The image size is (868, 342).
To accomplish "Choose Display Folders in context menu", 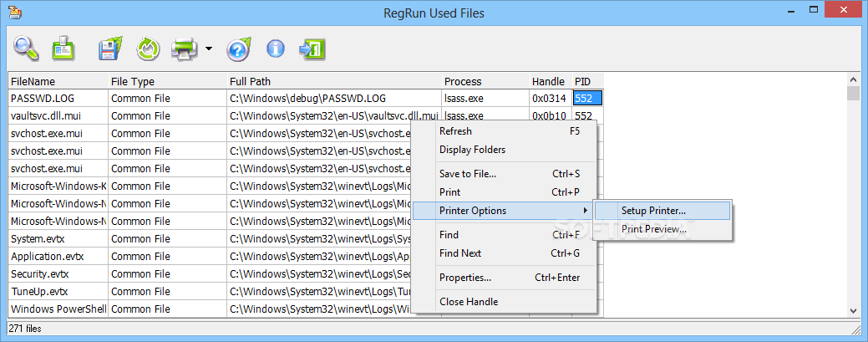I will [x=505, y=150].
